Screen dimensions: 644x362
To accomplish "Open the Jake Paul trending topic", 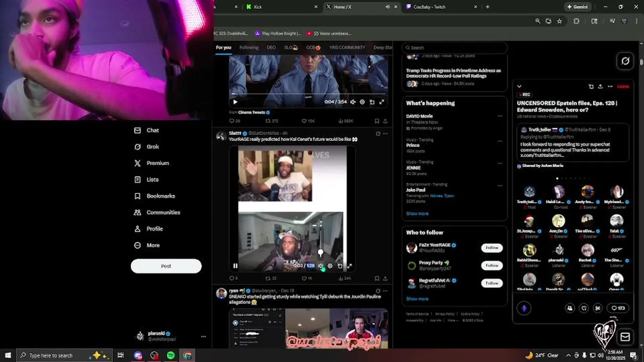I will point(416,190).
